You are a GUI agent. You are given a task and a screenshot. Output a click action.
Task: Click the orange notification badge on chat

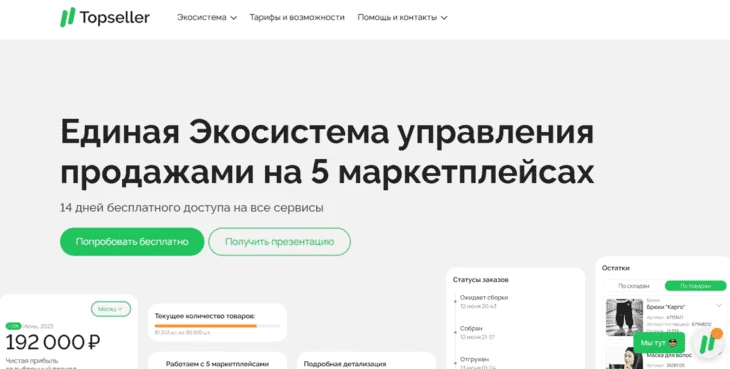pos(717,333)
